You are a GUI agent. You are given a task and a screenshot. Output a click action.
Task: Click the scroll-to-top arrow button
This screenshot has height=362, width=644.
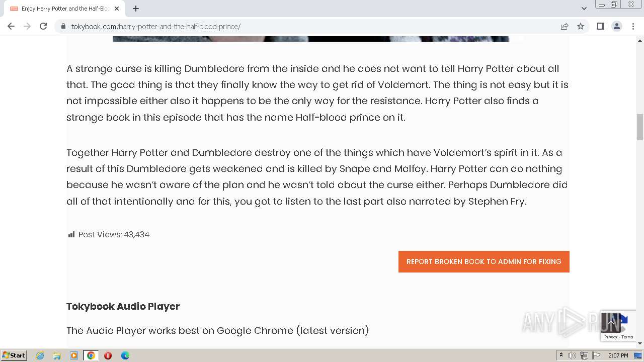coord(610,322)
